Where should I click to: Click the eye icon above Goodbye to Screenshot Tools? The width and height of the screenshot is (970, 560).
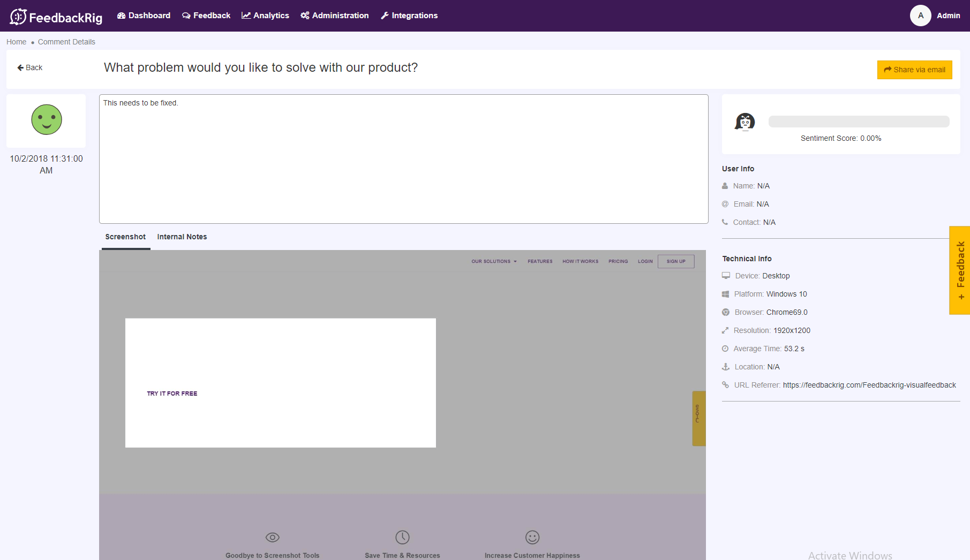(273, 537)
